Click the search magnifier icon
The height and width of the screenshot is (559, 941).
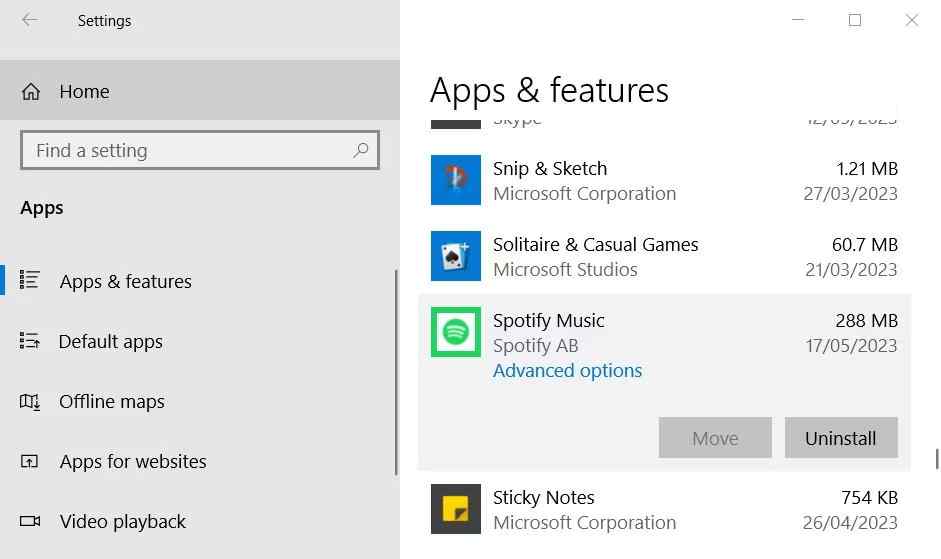tap(361, 150)
